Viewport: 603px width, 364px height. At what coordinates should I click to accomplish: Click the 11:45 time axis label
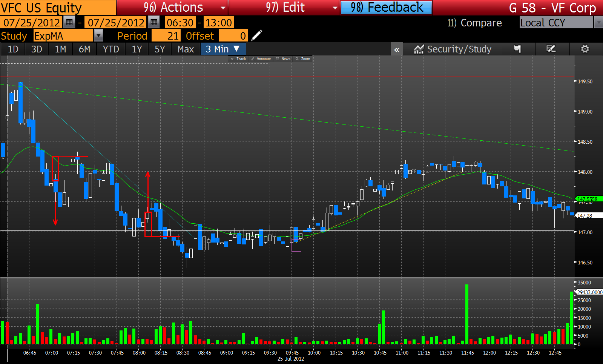[x=468, y=353]
